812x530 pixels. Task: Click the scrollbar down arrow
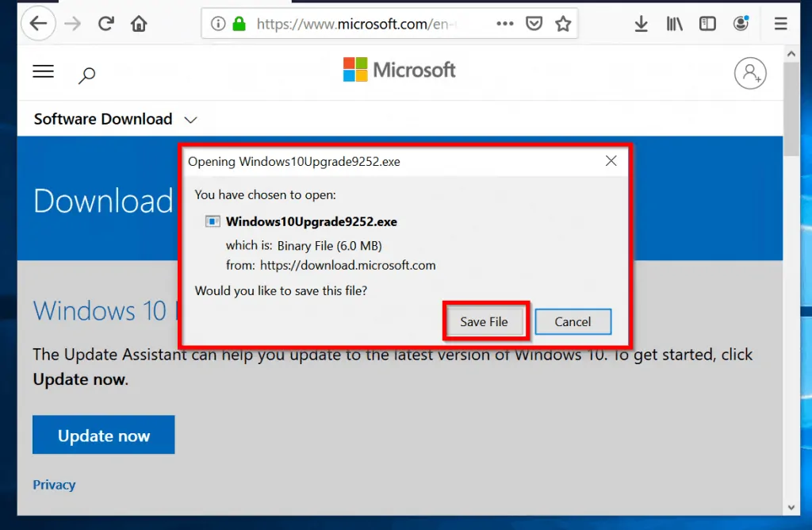pos(791,508)
